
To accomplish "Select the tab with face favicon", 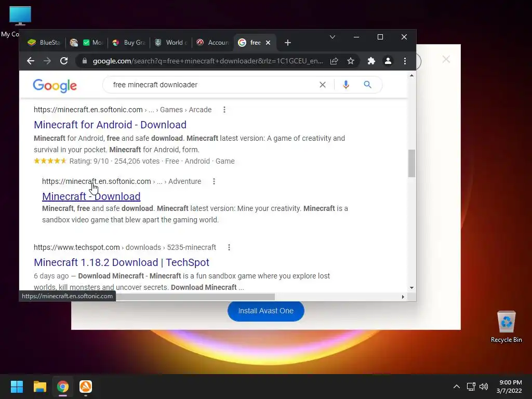I will point(74,43).
